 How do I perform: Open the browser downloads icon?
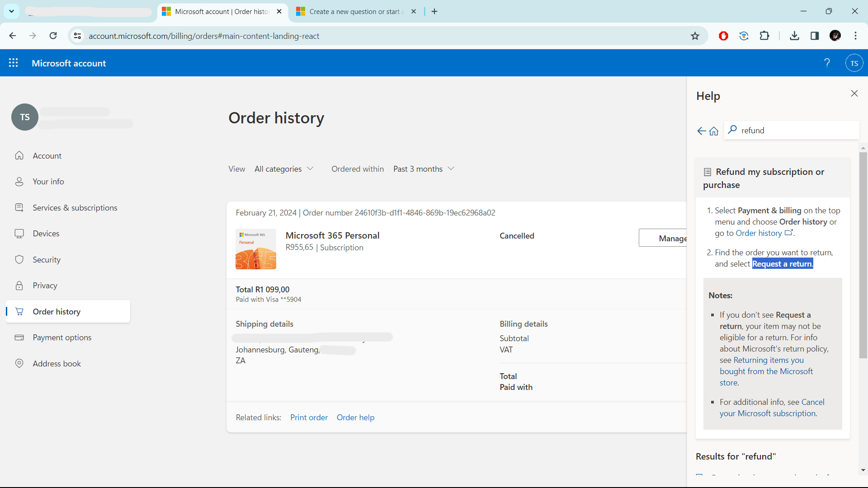(794, 36)
